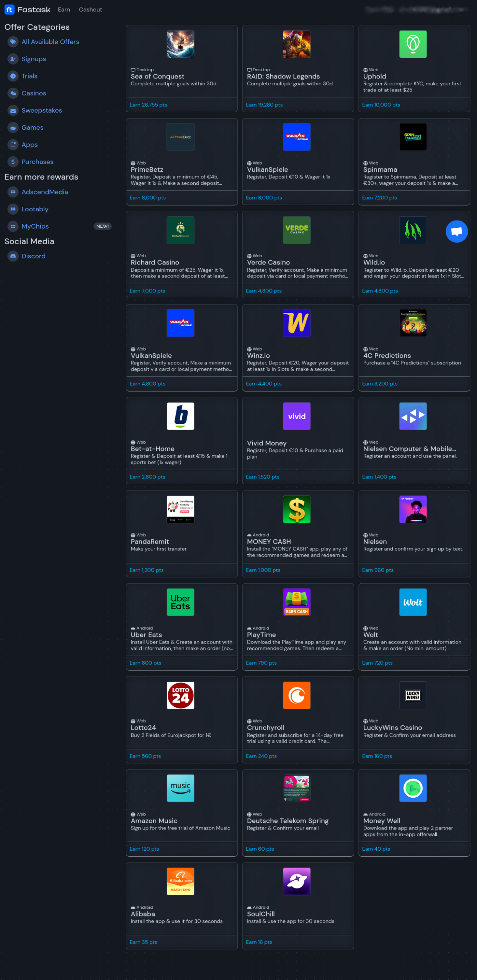Image resolution: width=477 pixels, height=980 pixels.
Task: Open the AdscendMedia offerwall link
Action: pyautogui.click(x=45, y=192)
